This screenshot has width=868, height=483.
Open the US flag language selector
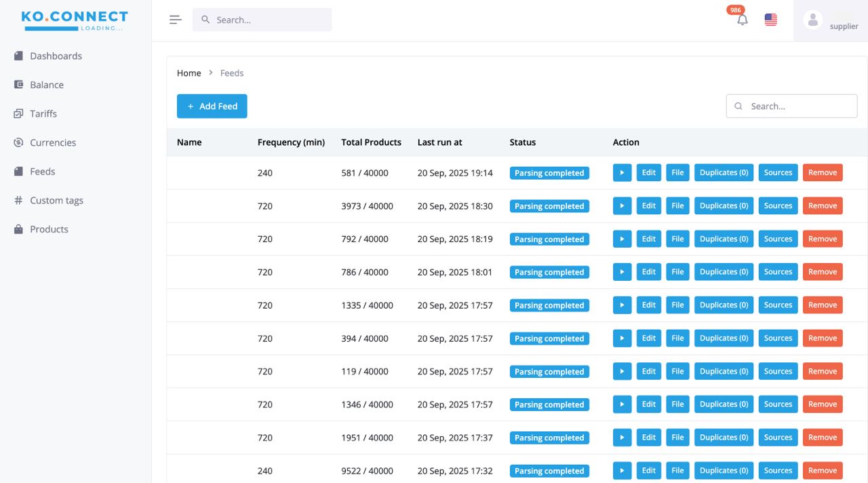pyautogui.click(x=770, y=20)
